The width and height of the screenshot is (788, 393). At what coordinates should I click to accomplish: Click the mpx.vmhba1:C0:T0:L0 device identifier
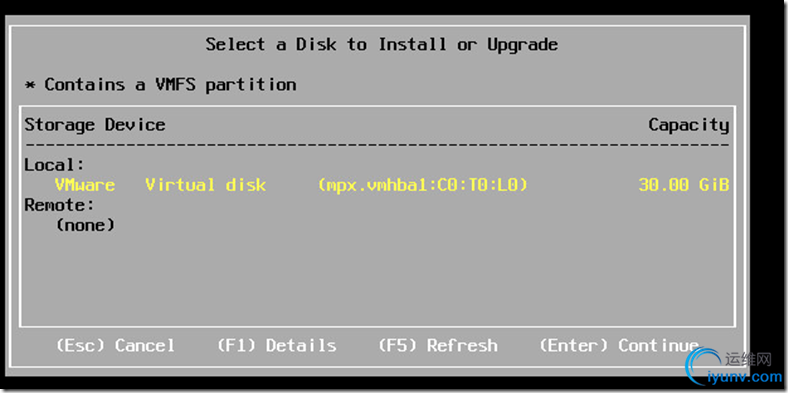[423, 185]
